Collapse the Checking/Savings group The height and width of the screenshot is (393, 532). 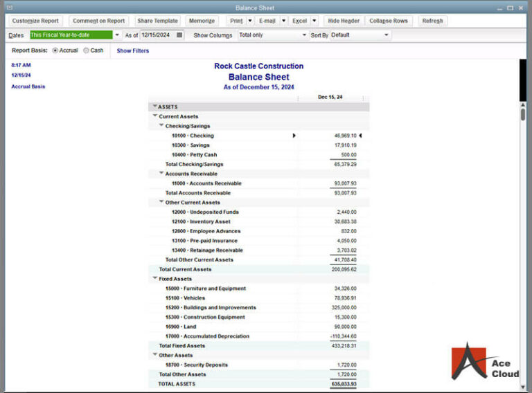161,126
